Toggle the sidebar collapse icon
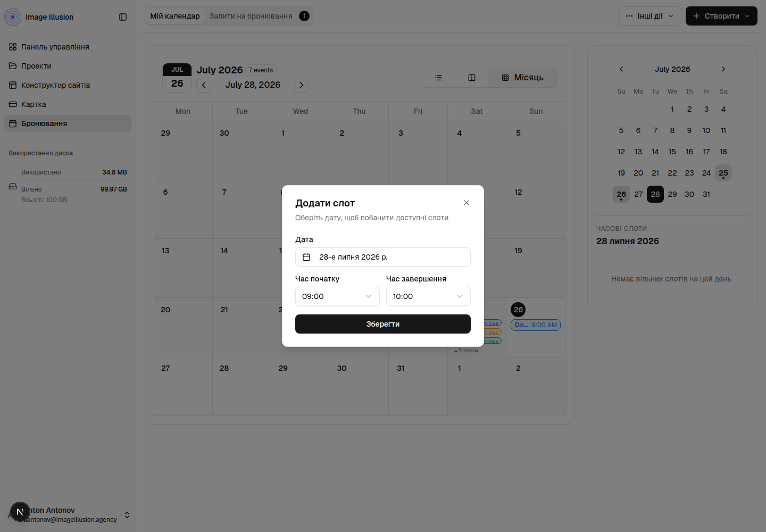Screen dimensions: 766x532 (123, 17)
